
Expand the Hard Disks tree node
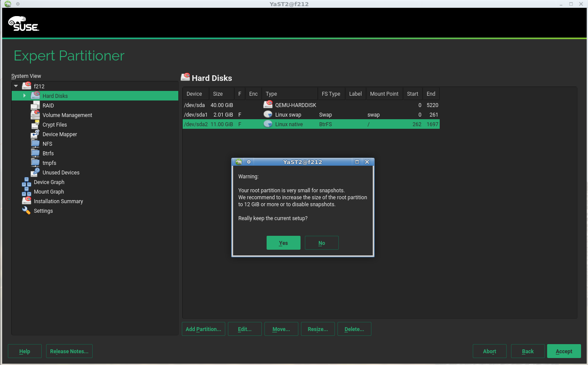[25, 96]
